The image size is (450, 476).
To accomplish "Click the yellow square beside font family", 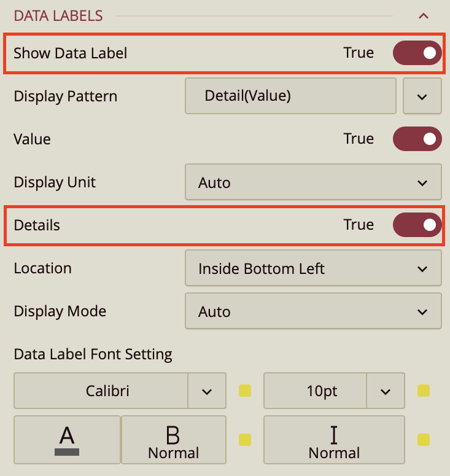I will click(245, 391).
